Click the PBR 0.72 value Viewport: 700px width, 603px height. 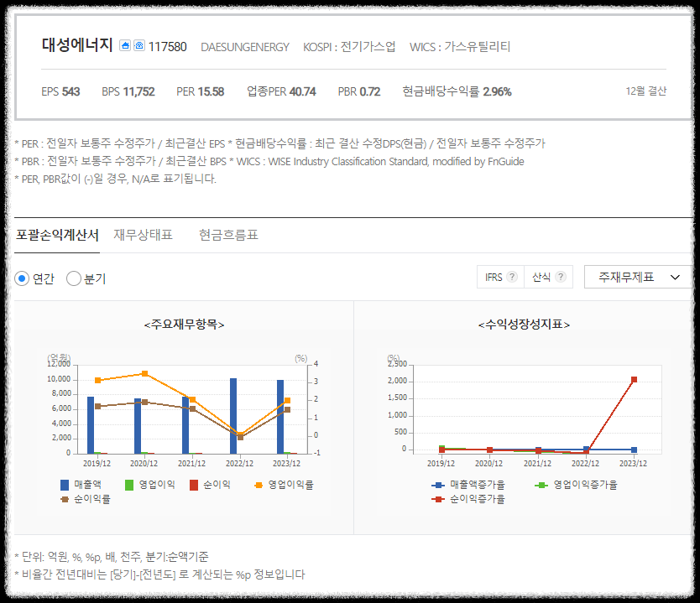[x=359, y=91]
